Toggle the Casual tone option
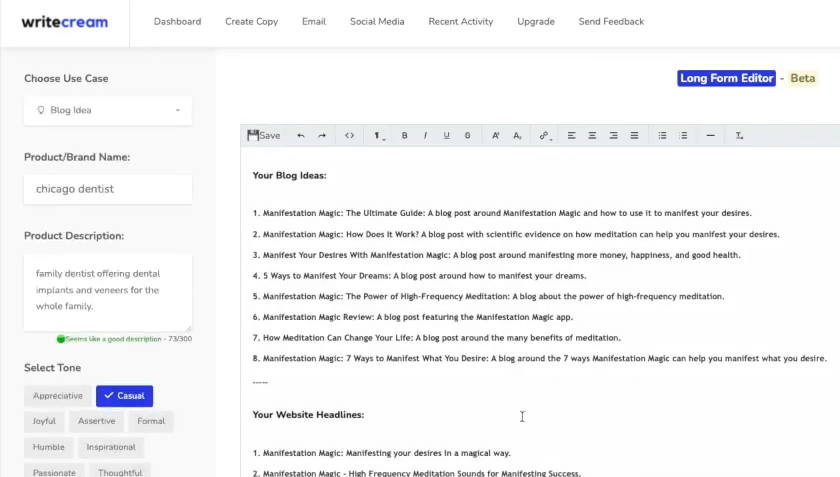This screenshot has width=840, height=477. [124, 396]
